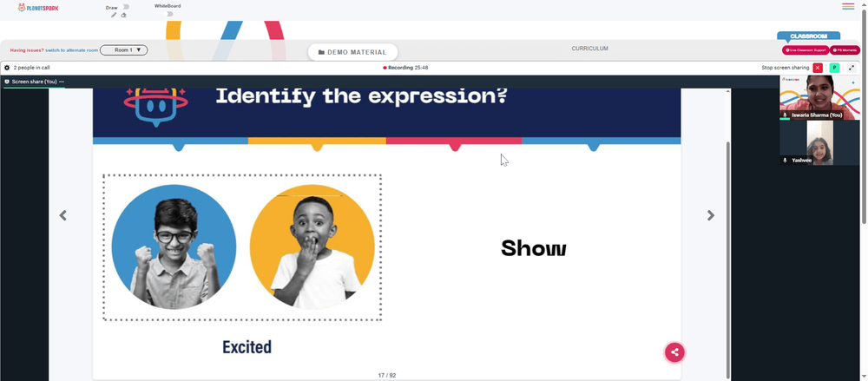Viewport: 868px width, 381px height.
Task: Click Iswaria Sharma's microphone icon
Action: coord(785,115)
